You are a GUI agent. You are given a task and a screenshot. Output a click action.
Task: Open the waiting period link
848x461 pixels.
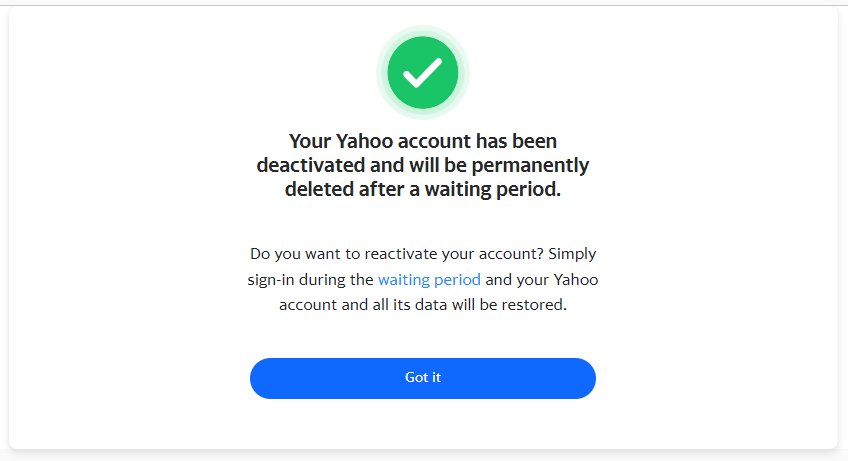(x=429, y=280)
